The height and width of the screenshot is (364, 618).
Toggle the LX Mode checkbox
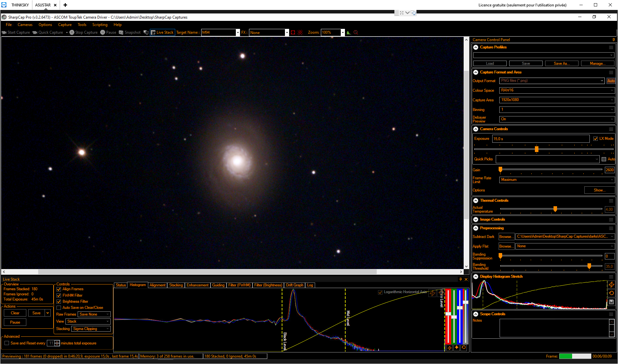[596, 139]
